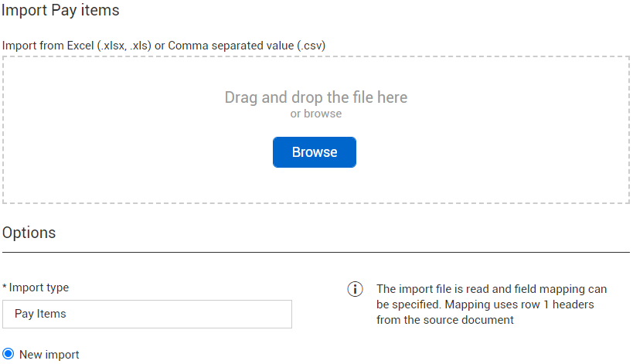633x364 pixels.
Task: Click the blue Browse button
Action: (314, 152)
